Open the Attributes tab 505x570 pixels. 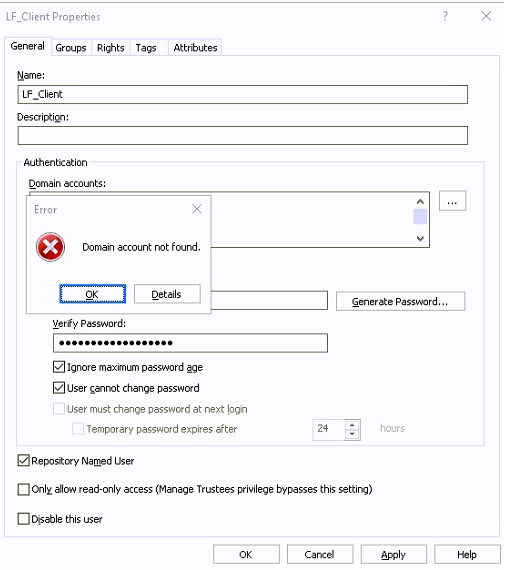click(x=195, y=48)
